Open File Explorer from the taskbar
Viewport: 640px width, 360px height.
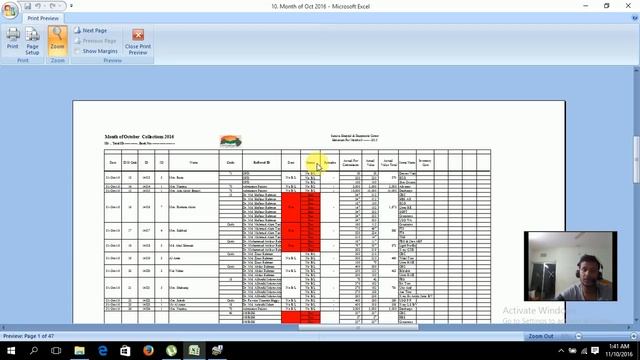pos(79,351)
